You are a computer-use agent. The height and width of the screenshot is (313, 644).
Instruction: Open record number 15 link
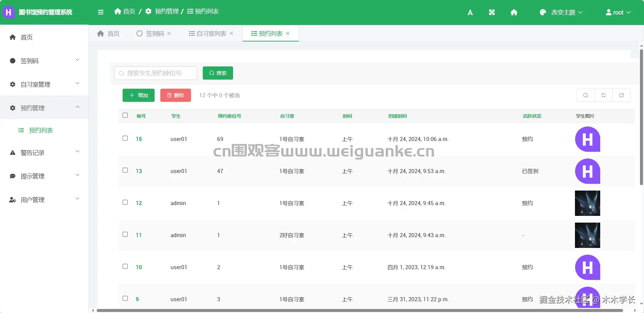coord(139,139)
